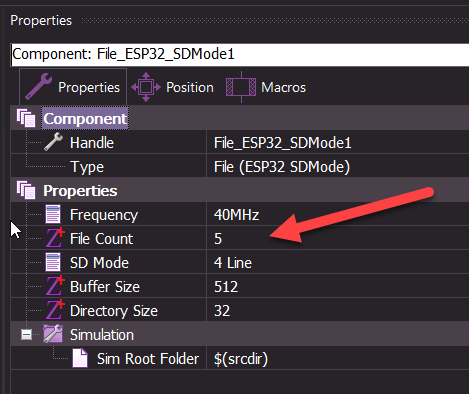
Task: Click the Position tab arrows icon
Action: [146, 87]
